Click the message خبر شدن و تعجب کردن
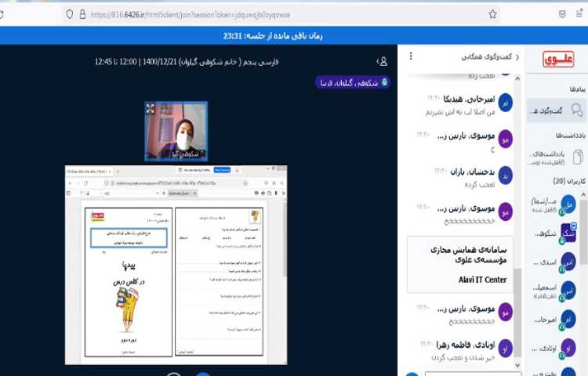 pos(463,358)
